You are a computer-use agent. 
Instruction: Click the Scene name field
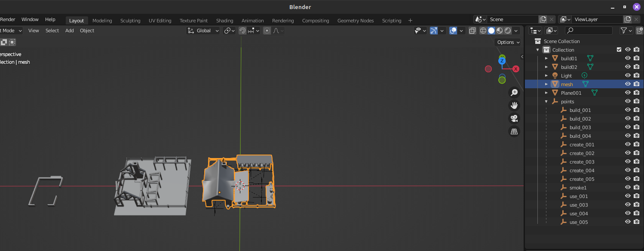tap(513, 19)
